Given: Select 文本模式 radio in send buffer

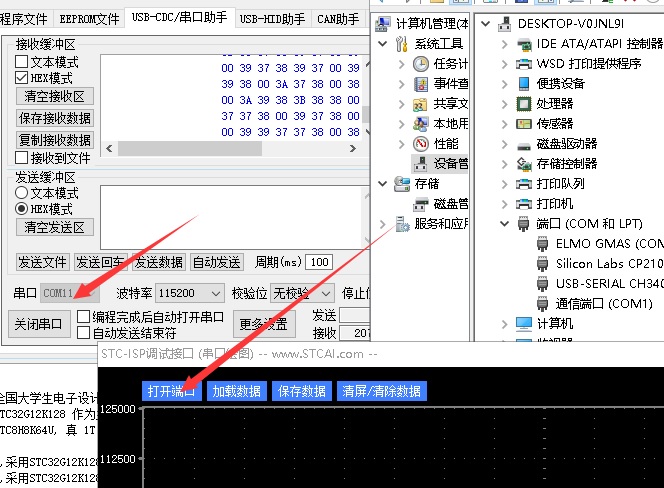Looking at the screenshot, I should [x=21, y=193].
